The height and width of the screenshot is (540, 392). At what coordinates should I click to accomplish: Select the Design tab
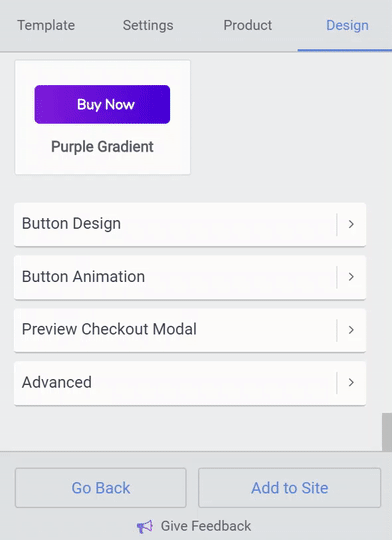point(347,25)
